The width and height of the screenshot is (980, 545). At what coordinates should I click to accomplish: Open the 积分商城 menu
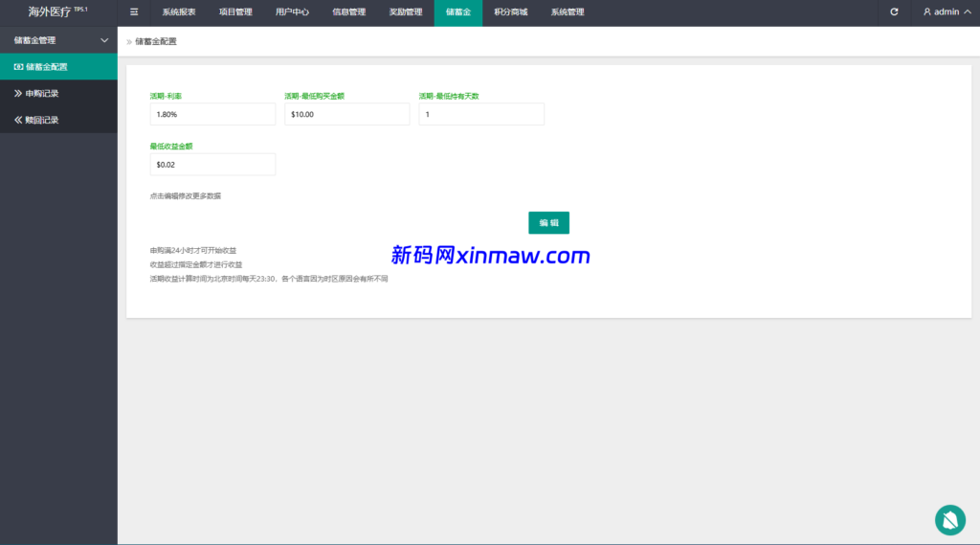511,11
